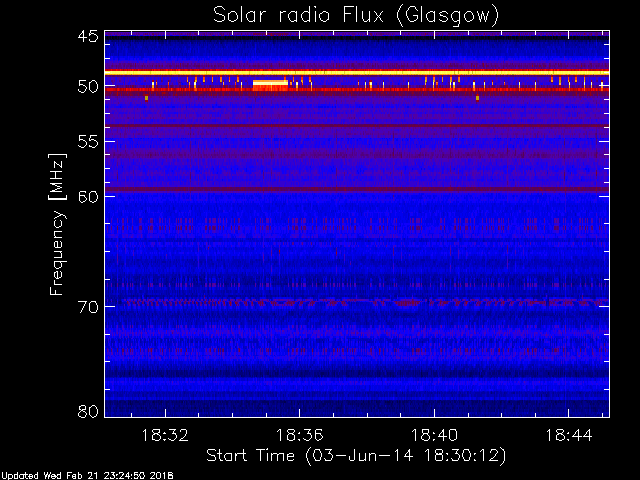The width and height of the screenshot is (640, 480).
Task: Click the yellow dot below 50 MHz near 18:41
Action: (x=478, y=98)
